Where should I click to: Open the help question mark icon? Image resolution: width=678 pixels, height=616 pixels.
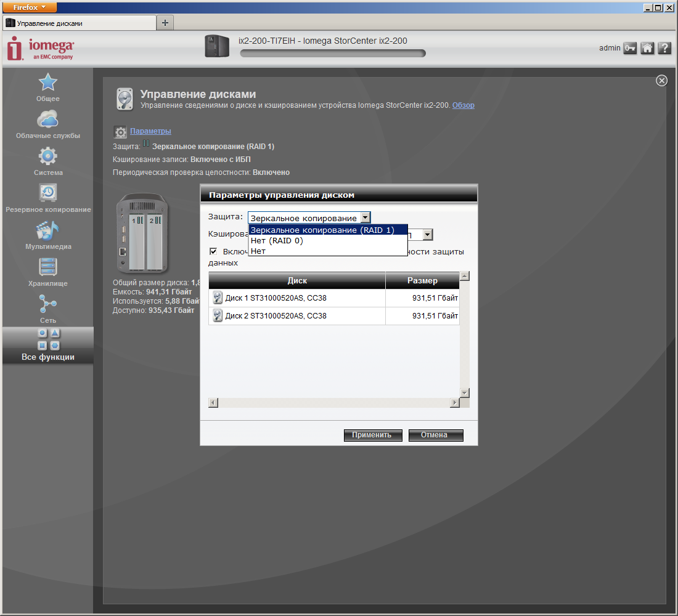[x=664, y=48]
